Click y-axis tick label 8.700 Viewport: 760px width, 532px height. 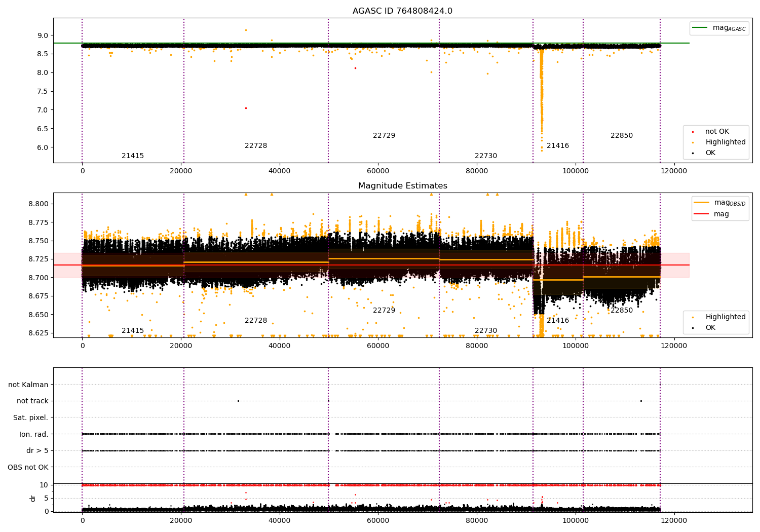39,278
